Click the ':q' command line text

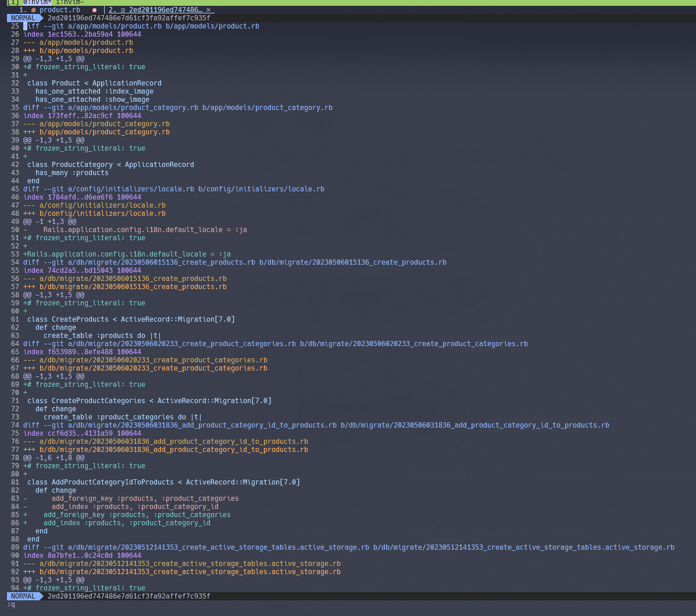(x=11, y=604)
